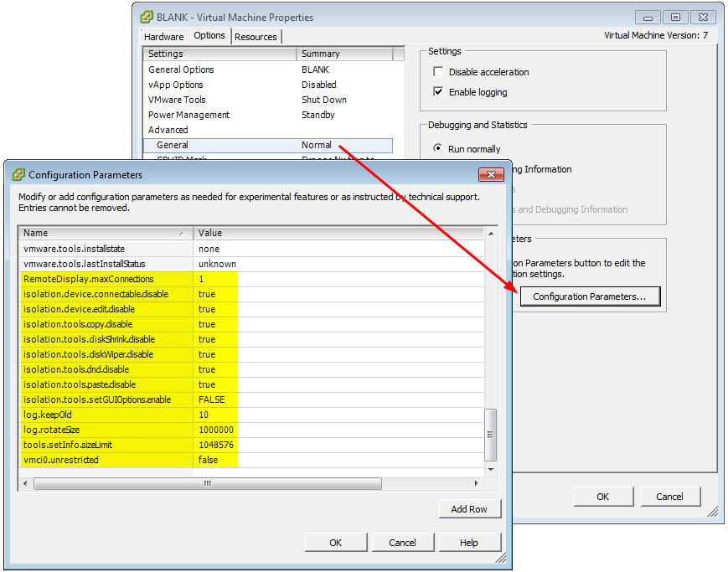
Task: Click the scroll right arrow of parameter list
Action: [x=476, y=483]
